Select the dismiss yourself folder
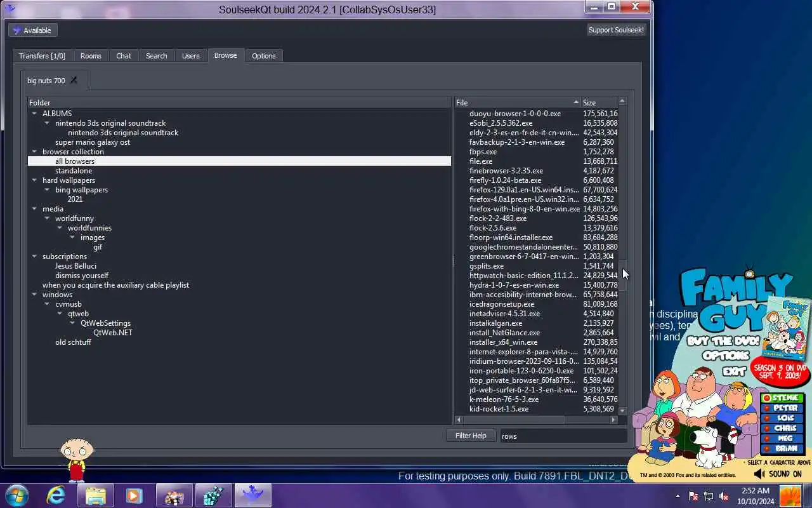The image size is (812, 508). (x=82, y=276)
